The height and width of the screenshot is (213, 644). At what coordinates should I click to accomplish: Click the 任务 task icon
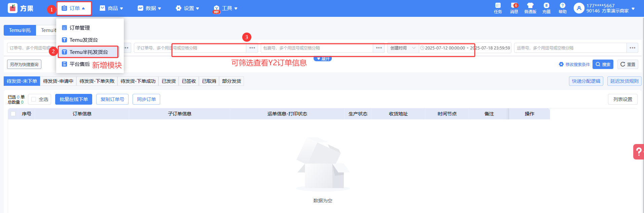pyautogui.click(x=498, y=6)
